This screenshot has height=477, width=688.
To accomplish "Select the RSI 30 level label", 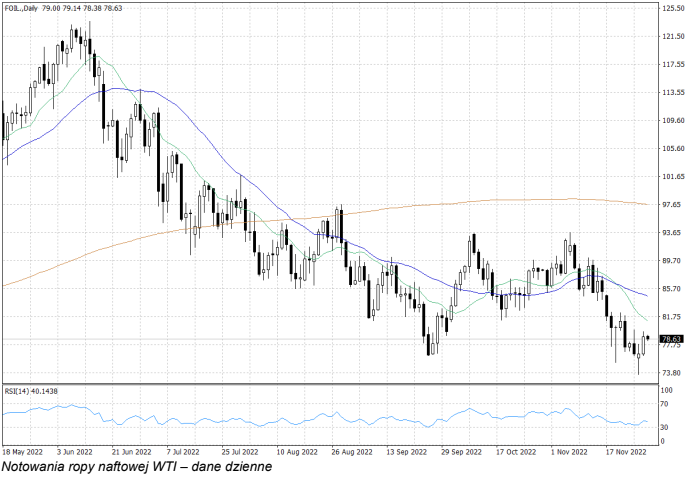I will pyautogui.click(x=665, y=428).
